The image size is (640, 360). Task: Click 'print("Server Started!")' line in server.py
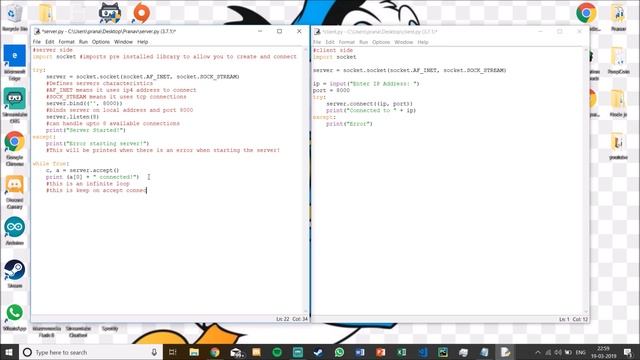[86, 130]
